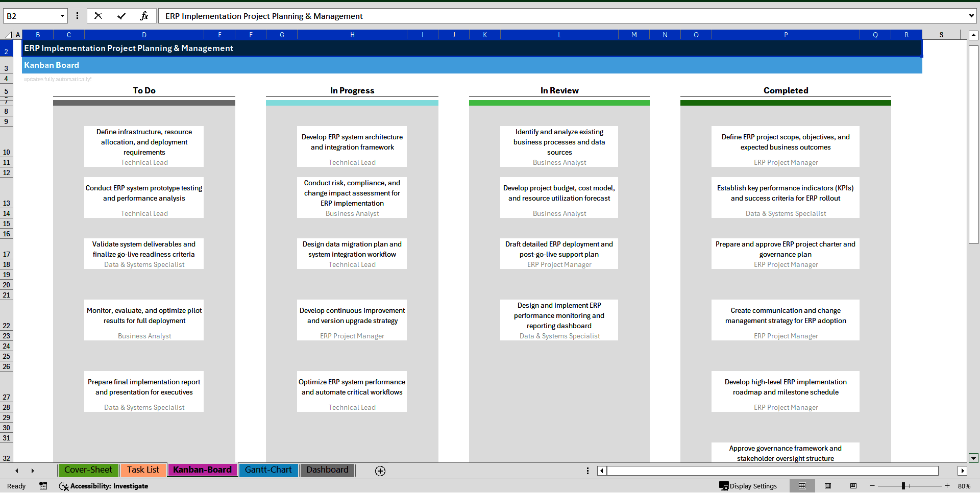Click the vertical scrollbar down arrow
The height and width of the screenshot is (493, 980).
point(974,458)
